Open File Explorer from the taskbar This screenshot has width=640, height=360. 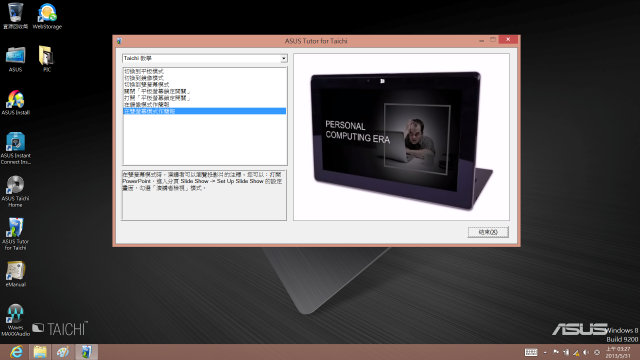(x=40, y=352)
